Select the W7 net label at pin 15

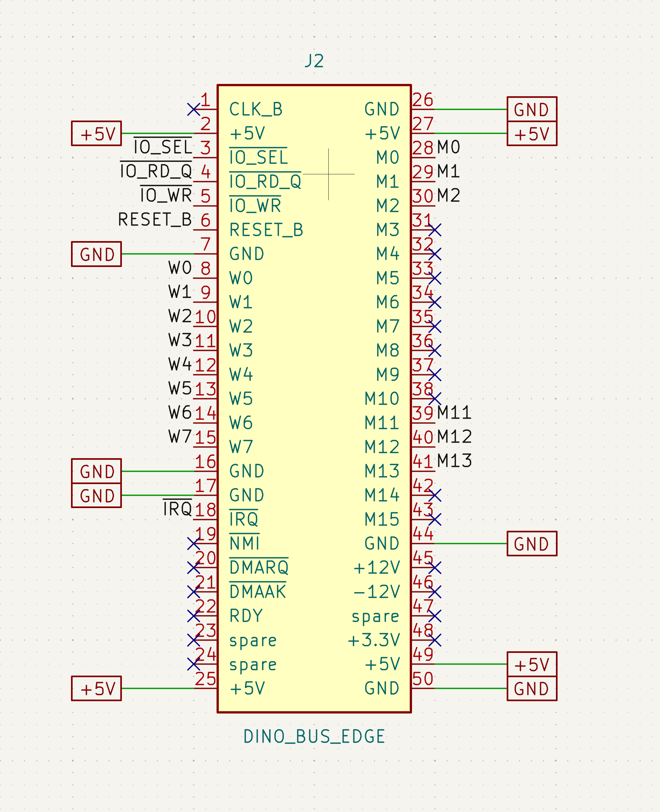(180, 436)
